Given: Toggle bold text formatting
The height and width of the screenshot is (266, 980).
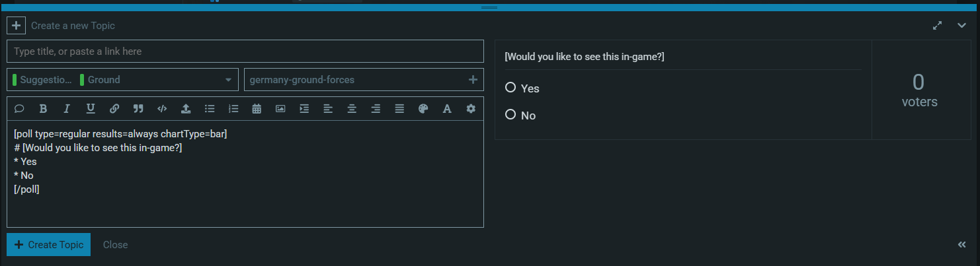Looking at the screenshot, I should pos(43,109).
